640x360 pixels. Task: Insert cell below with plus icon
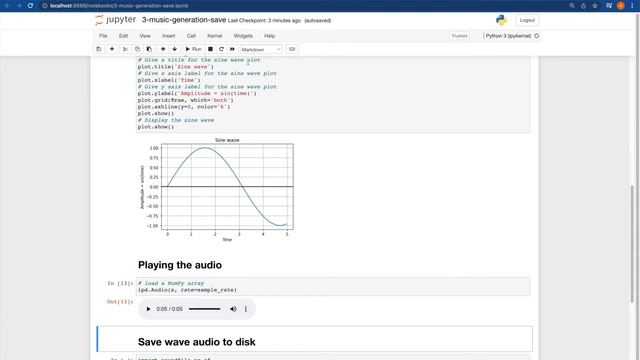112,49
